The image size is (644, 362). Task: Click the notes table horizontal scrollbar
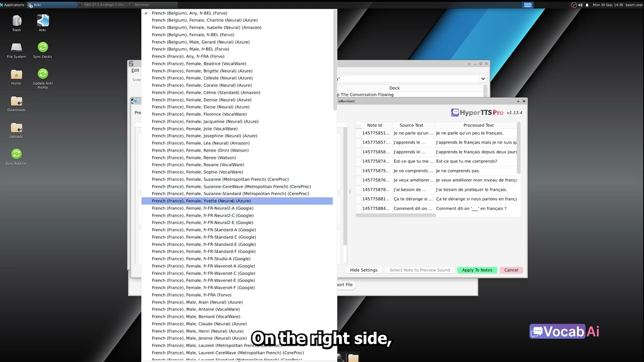click(396, 215)
